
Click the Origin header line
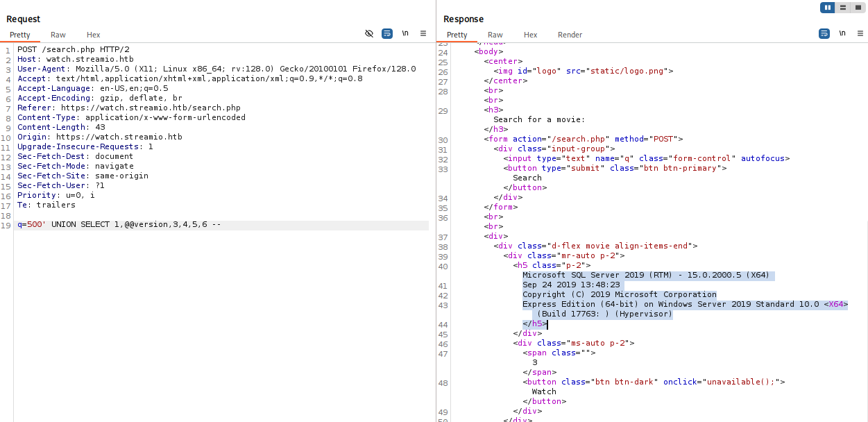click(x=100, y=137)
